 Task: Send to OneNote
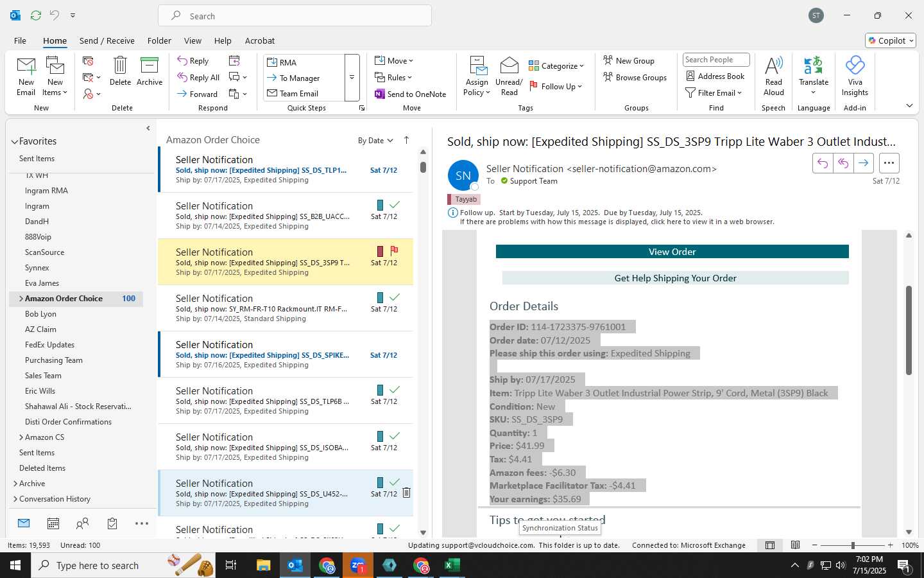point(411,94)
